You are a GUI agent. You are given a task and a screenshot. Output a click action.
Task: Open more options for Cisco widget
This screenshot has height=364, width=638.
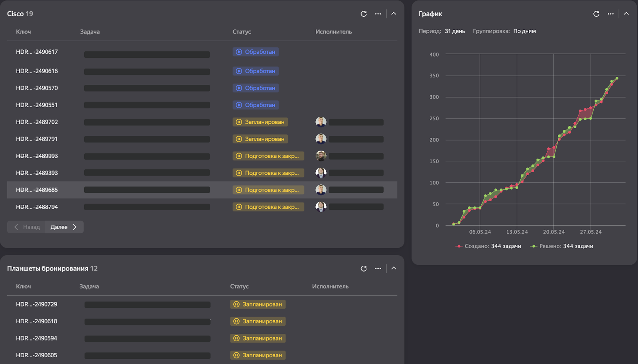coord(378,14)
